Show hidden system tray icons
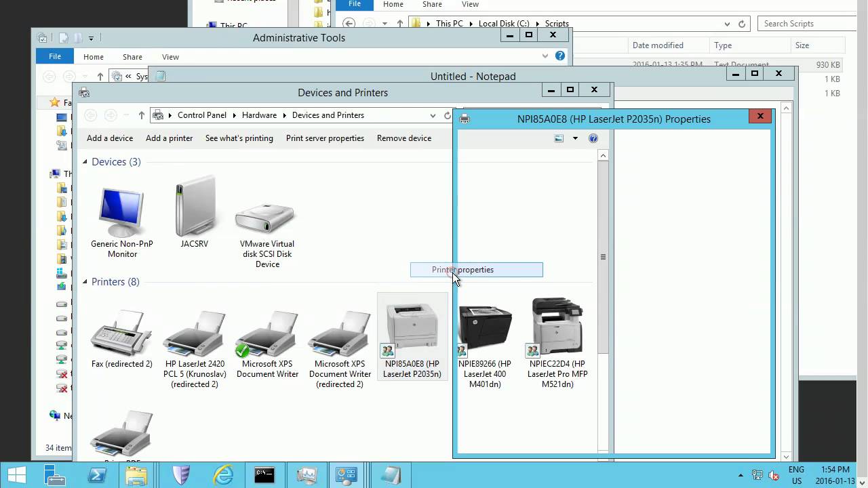Viewport: 868px width, 488px height. pos(741,475)
